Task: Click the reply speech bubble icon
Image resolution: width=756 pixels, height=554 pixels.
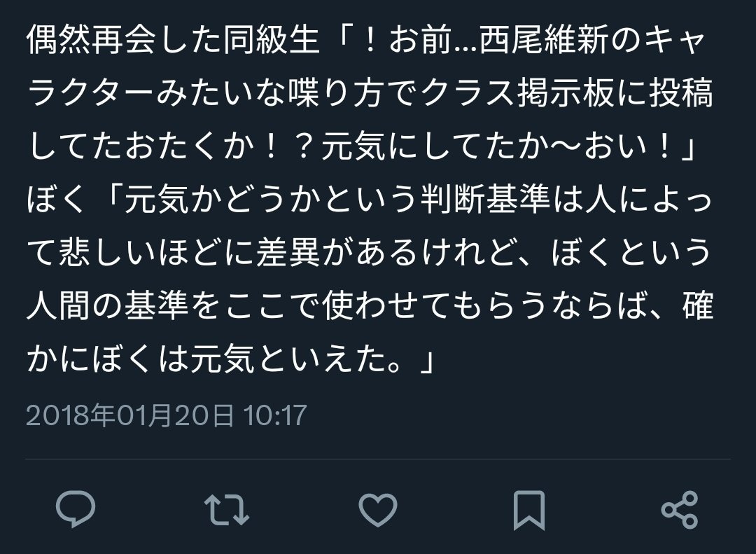Action: coord(76,508)
